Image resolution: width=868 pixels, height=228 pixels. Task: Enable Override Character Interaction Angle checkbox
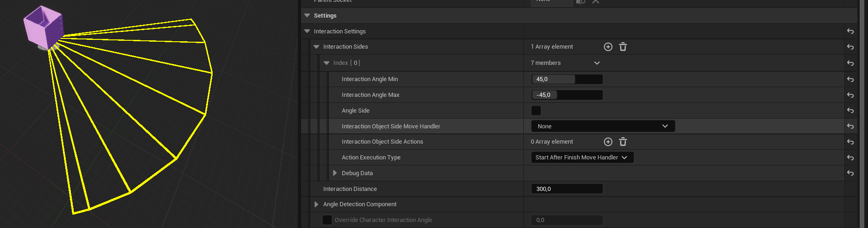coord(327,220)
